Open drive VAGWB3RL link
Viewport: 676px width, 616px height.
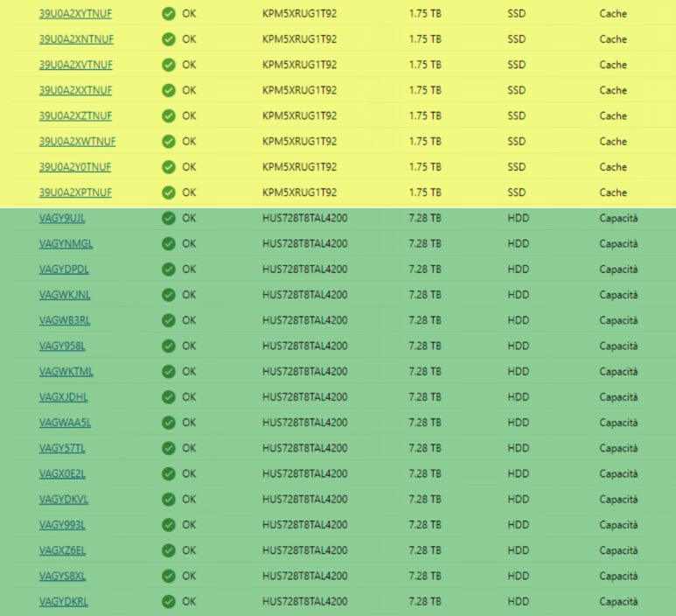(65, 320)
